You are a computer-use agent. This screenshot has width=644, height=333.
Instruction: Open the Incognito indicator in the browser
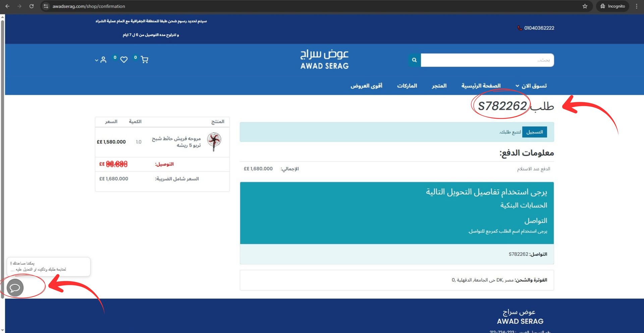[x=612, y=6]
